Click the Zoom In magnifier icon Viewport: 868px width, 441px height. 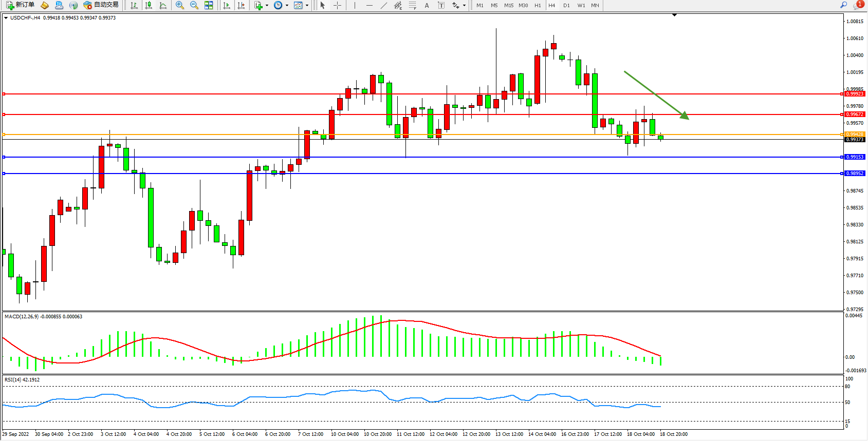[x=179, y=5]
